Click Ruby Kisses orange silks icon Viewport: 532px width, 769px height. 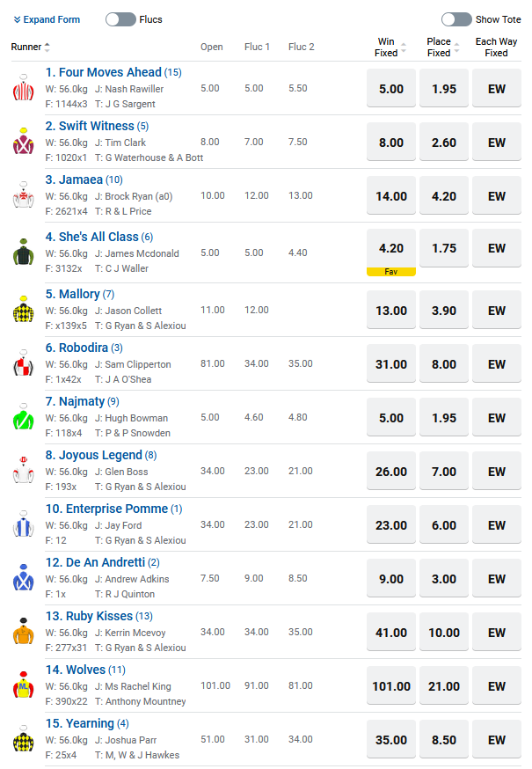click(23, 632)
